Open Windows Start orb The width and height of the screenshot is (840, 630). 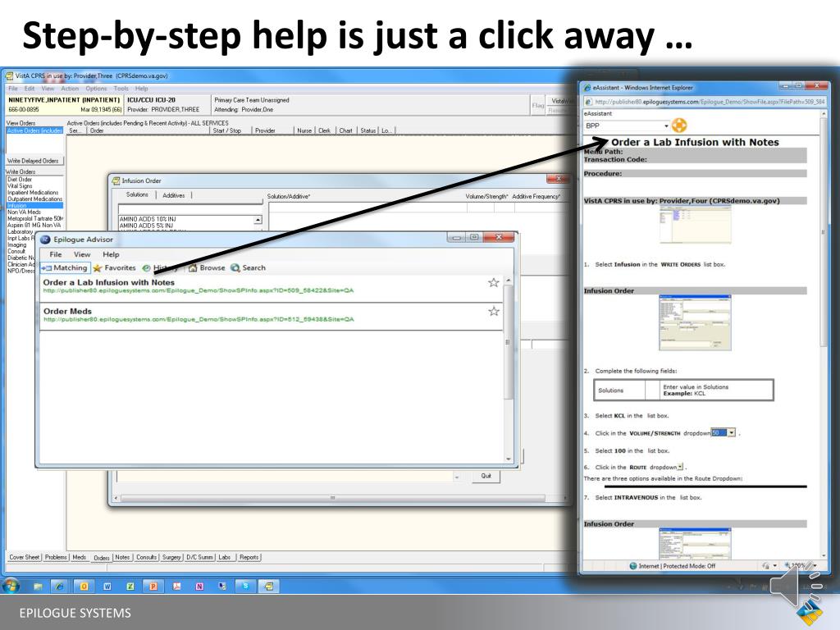10,586
